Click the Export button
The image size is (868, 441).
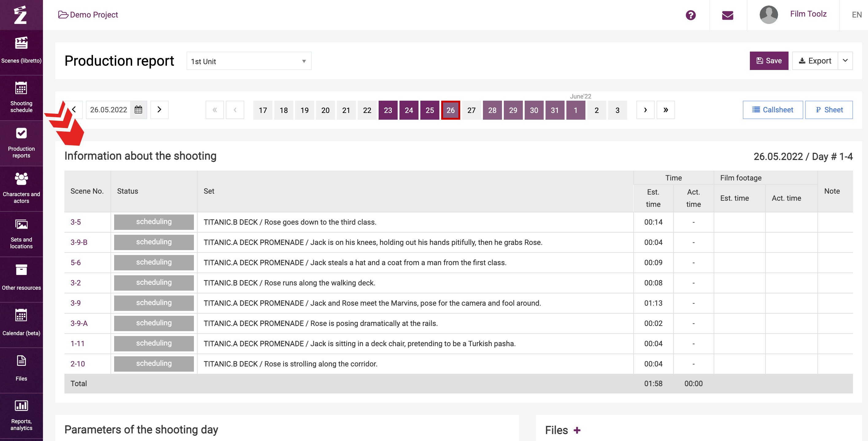[815, 61]
